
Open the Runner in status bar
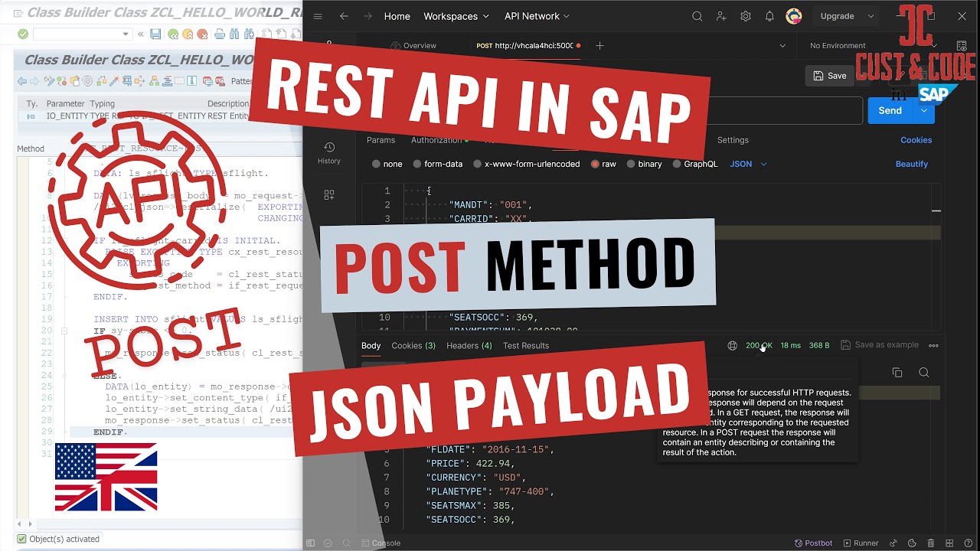point(861,543)
